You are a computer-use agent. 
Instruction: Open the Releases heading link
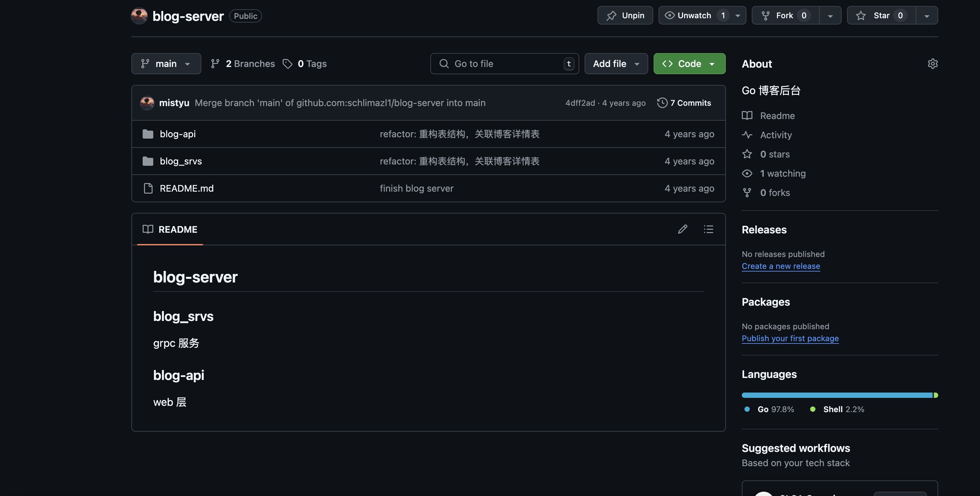coord(764,229)
